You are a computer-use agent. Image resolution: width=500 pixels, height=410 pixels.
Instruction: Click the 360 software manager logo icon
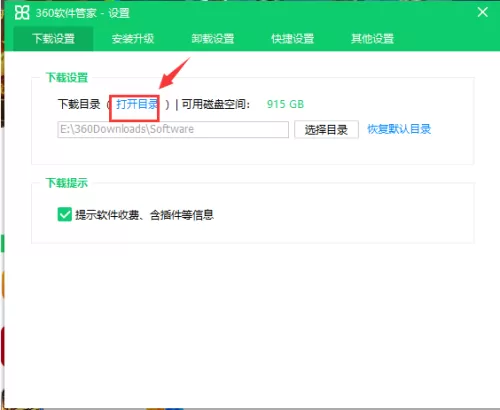pyautogui.click(x=22, y=13)
